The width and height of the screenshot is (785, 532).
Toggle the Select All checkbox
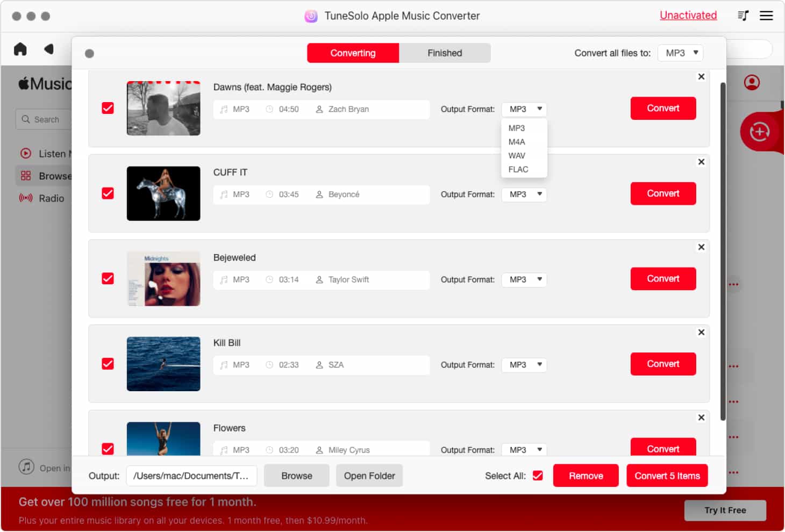(x=538, y=476)
